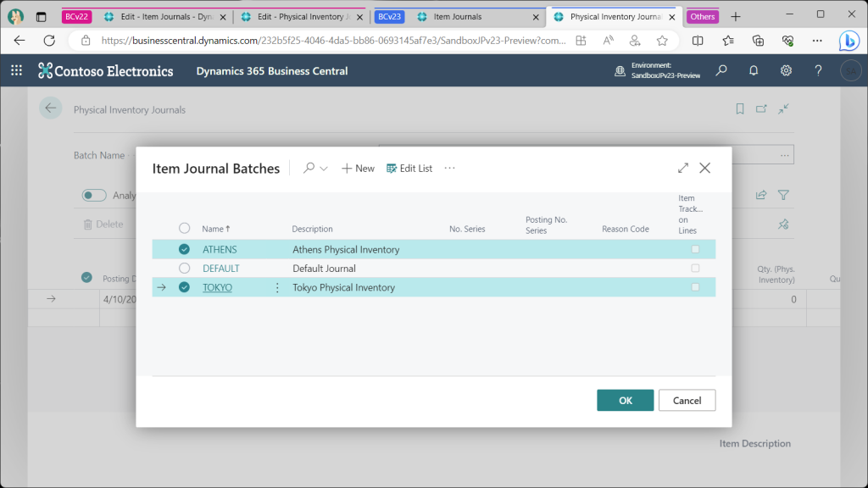Close the Item Journal Batches dialog
This screenshot has width=868, height=488.
click(704, 168)
